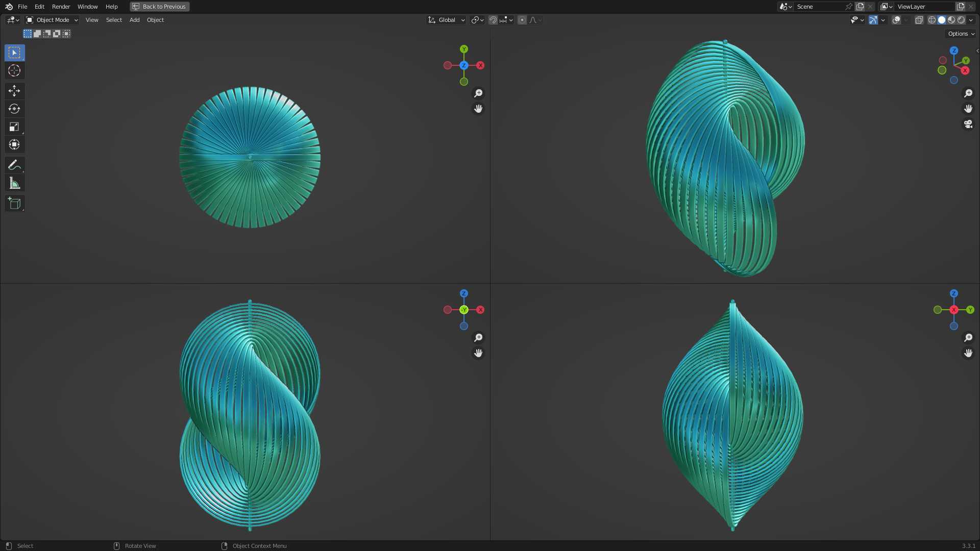Choose the intersect selection mode icon
Screen dimensions: 980x551
coord(66,34)
